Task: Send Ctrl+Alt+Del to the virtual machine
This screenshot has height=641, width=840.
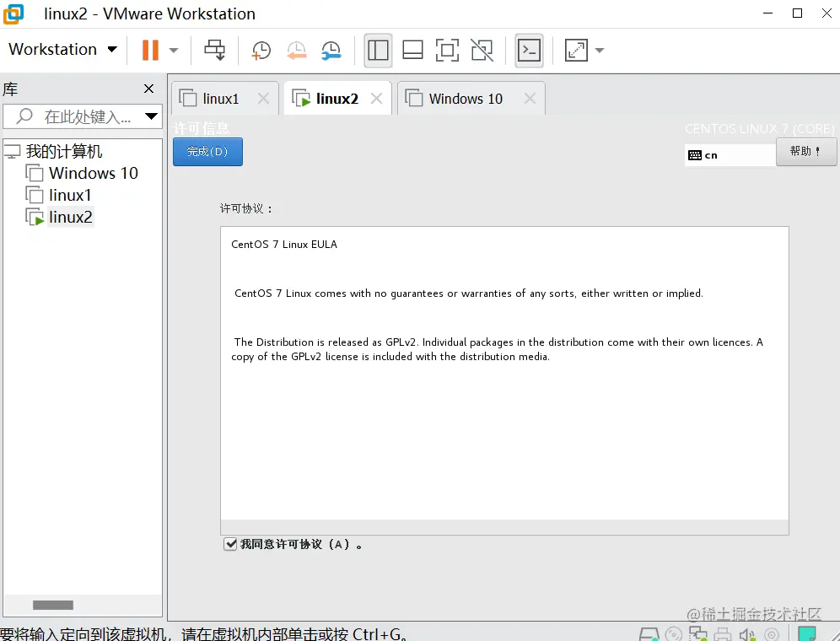Action: click(215, 50)
